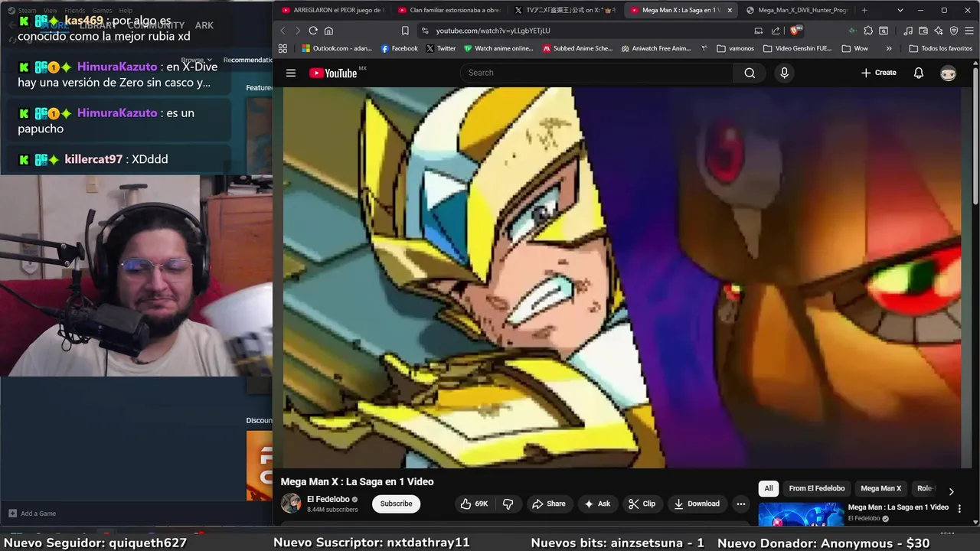Download the video
The width and height of the screenshot is (980, 551).
[697, 504]
